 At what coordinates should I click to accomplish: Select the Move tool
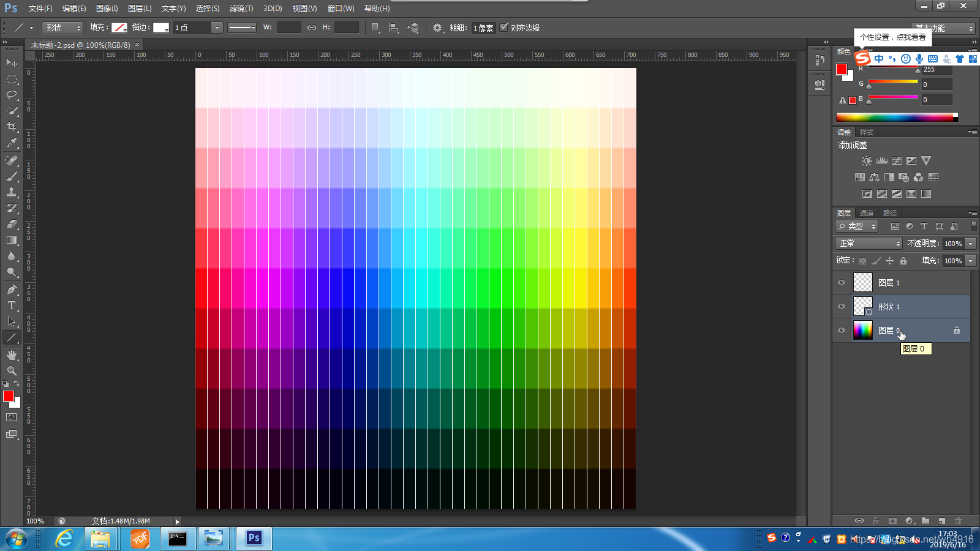12,62
